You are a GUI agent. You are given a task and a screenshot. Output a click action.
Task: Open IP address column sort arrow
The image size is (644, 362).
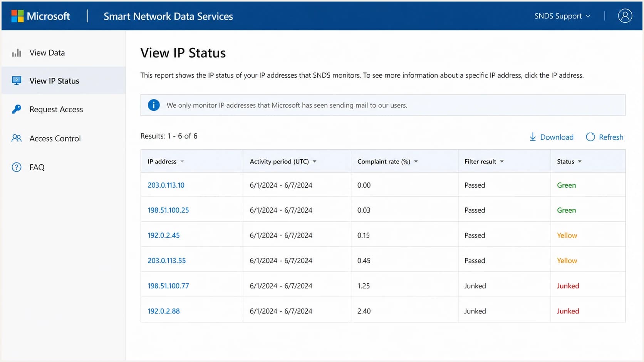click(x=182, y=162)
